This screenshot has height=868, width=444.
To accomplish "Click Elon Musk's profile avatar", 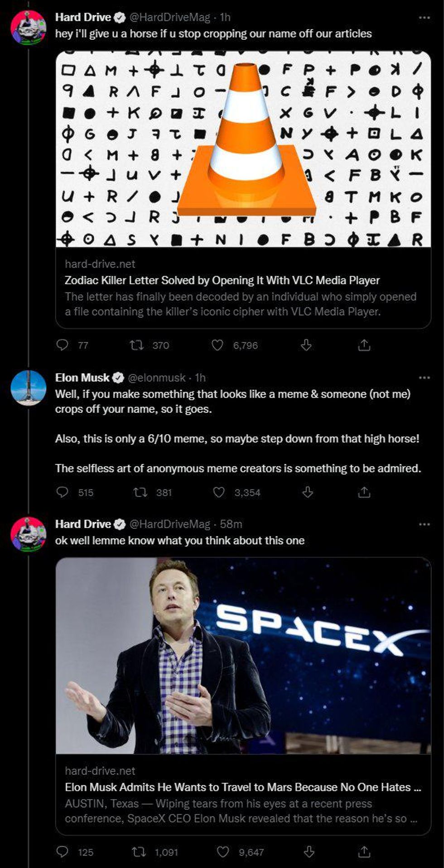I will [x=28, y=388].
